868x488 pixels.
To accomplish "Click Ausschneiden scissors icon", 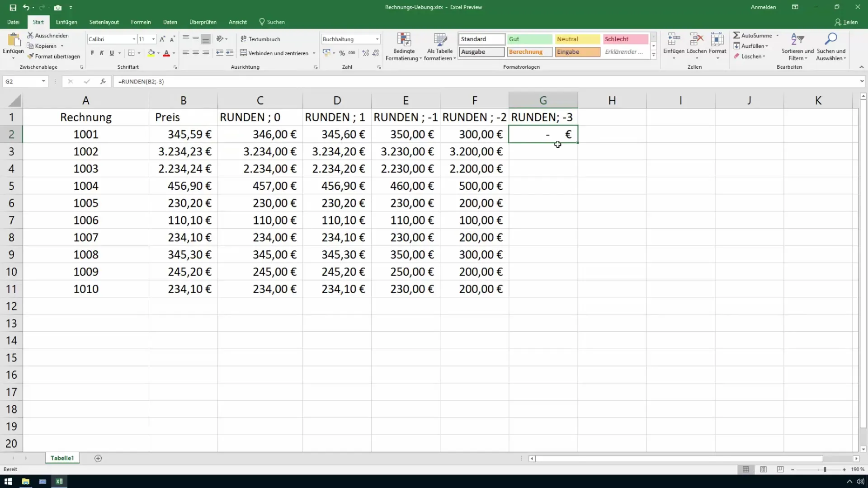I will [30, 35].
